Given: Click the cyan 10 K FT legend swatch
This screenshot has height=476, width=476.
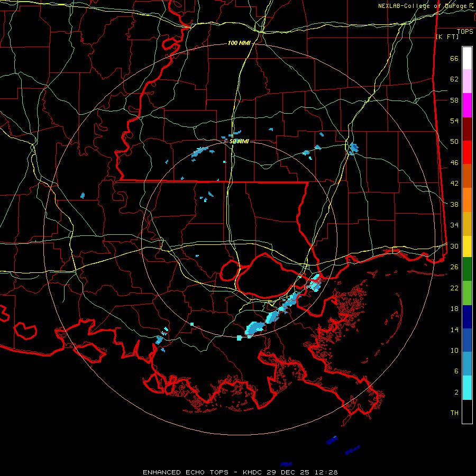Looking at the screenshot, I should tap(467, 388).
